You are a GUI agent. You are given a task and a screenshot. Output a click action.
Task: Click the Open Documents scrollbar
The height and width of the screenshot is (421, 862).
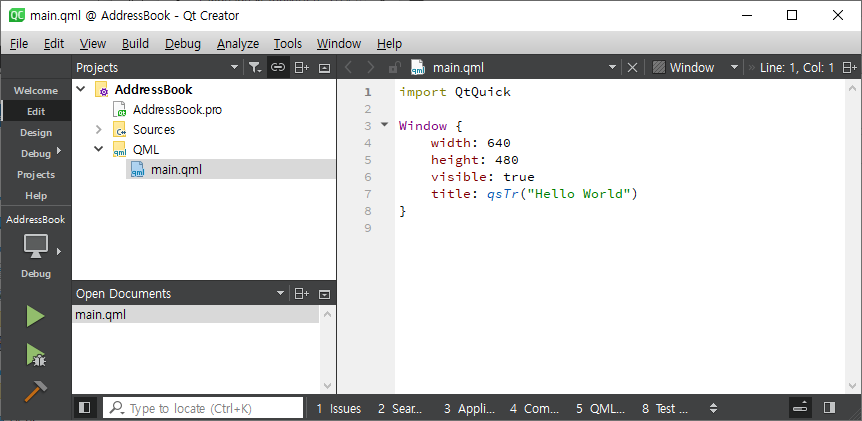pos(327,350)
